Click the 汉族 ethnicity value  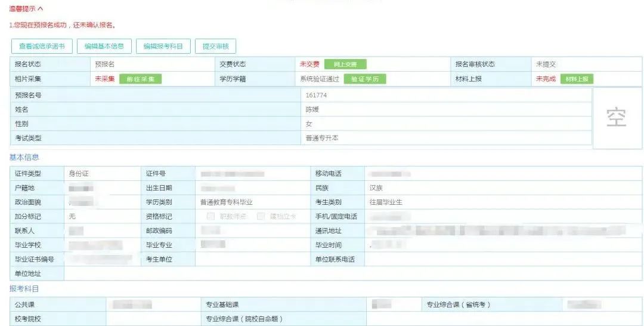pos(376,188)
